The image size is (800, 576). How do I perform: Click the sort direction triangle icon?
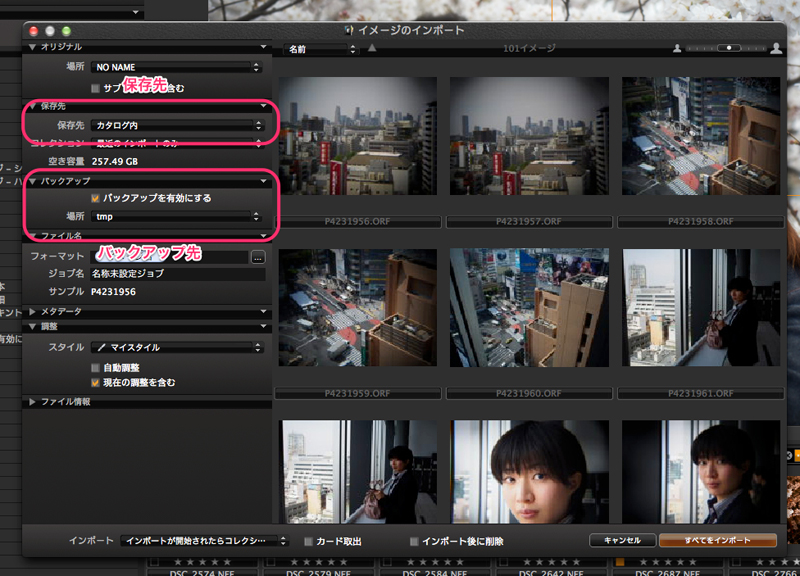pyautogui.click(x=373, y=48)
